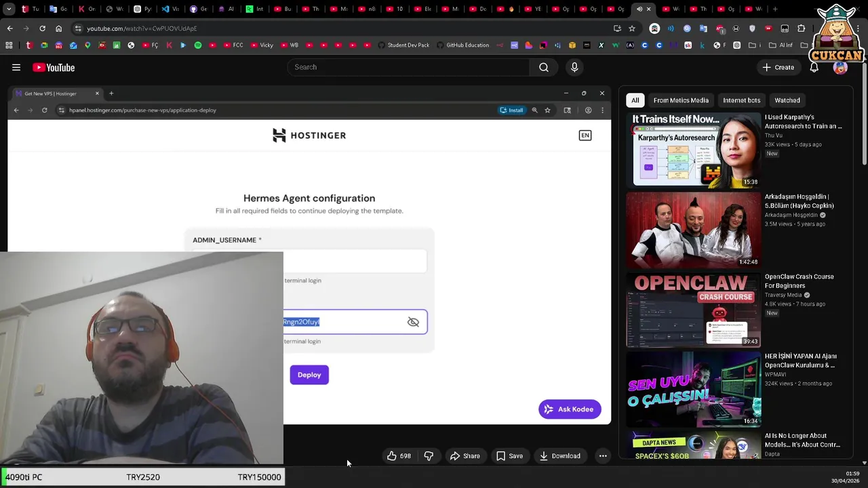This screenshot has height=488, width=868.
Task: Open Arkadaşım Hoşgeldin video thumbnail
Action: tap(693, 230)
